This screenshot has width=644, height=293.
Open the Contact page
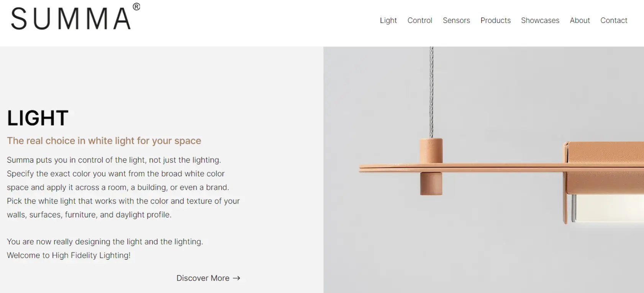point(613,20)
